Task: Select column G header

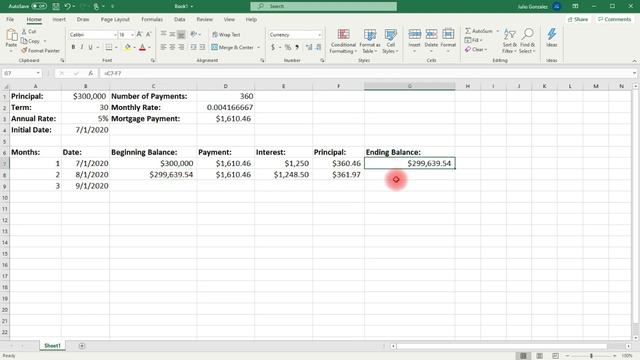Action: (409, 86)
